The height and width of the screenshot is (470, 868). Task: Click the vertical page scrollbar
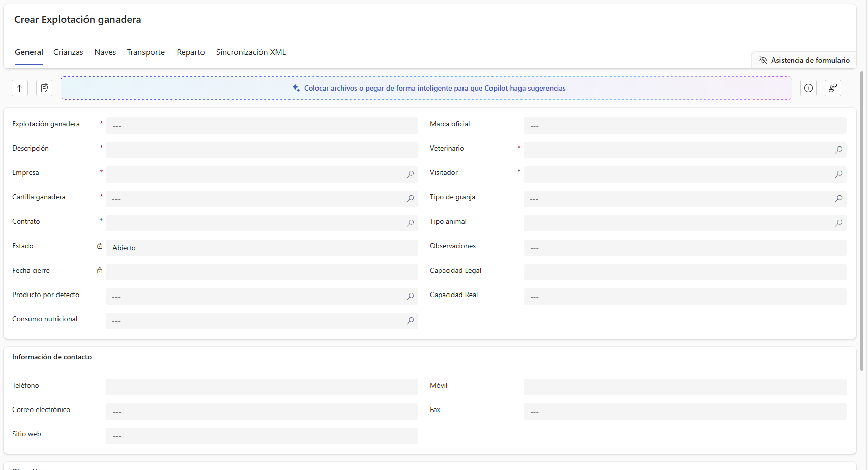(861, 219)
